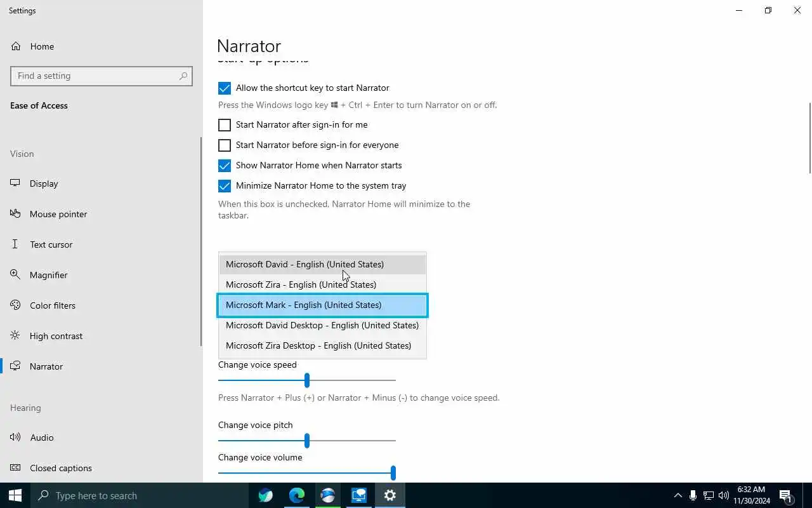Show hidden system tray icons
The width and height of the screenshot is (812, 508).
coord(678,495)
